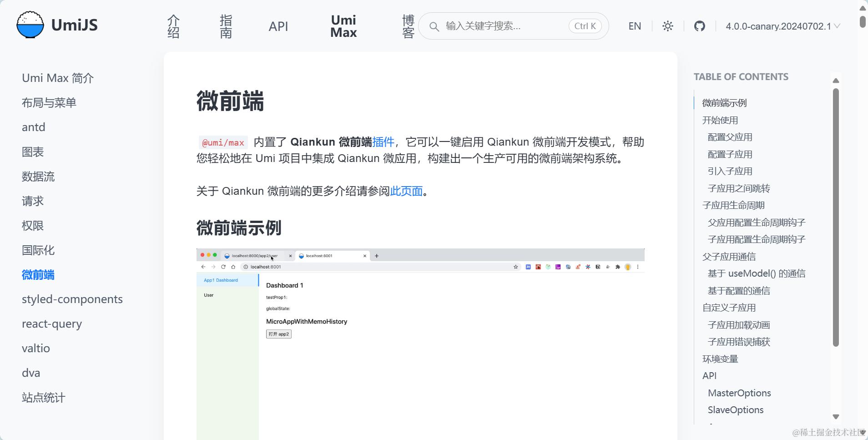Open the 权限 sidebar page
This screenshot has height=440, width=868.
[x=33, y=226]
